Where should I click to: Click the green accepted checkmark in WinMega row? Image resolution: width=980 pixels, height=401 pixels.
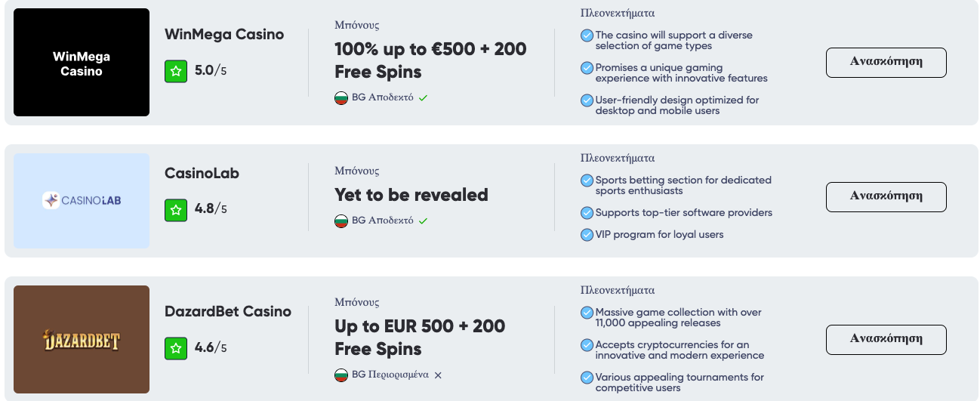tap(424, 98)
